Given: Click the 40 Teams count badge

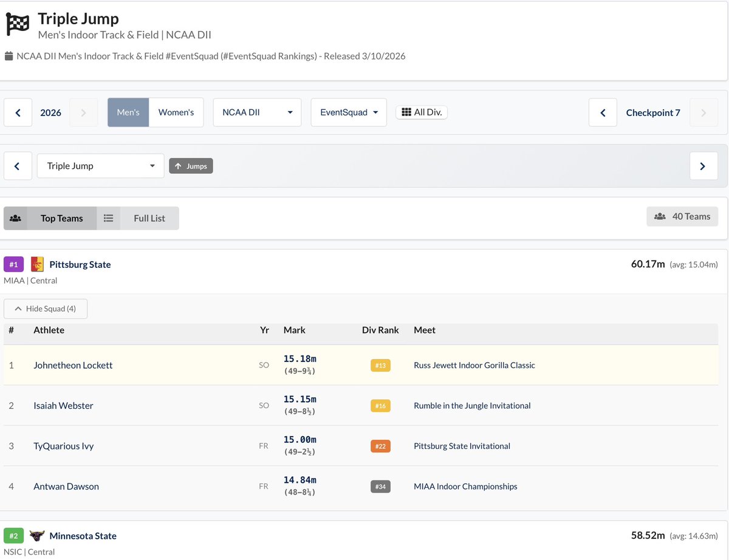Looking at the screenshot, I should [682, 216].
